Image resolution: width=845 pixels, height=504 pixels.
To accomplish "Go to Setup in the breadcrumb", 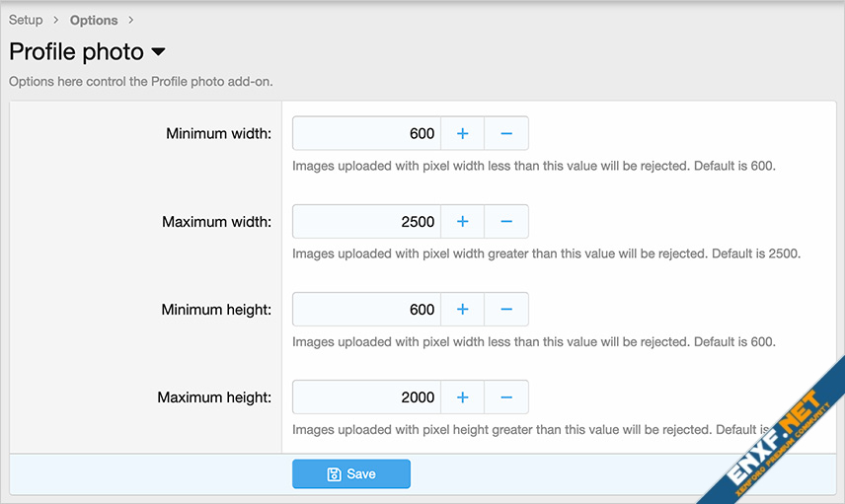I will [x=26, y=20].
